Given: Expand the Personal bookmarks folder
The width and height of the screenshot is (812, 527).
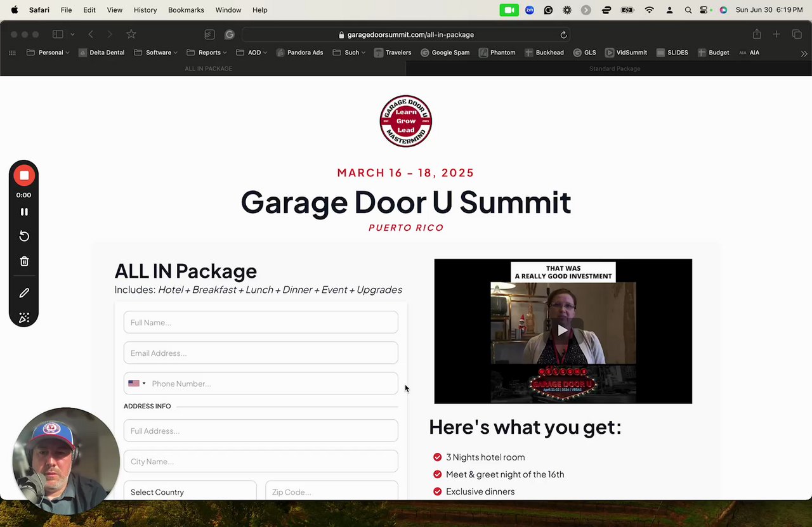Looking at the screenshot, I should (x=48, y=53).
